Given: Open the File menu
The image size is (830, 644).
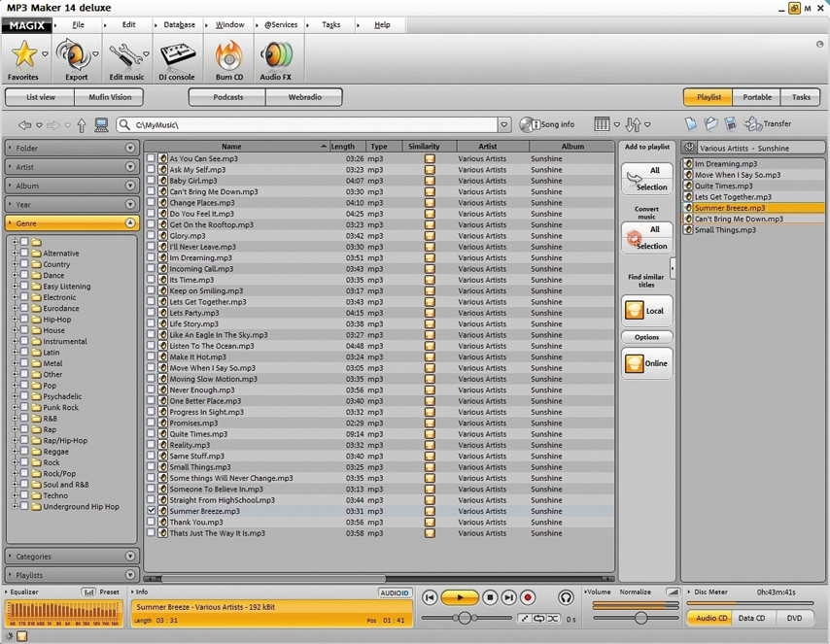Looking at the screenshot, I should pyautogui.click(x=79, y=25).
